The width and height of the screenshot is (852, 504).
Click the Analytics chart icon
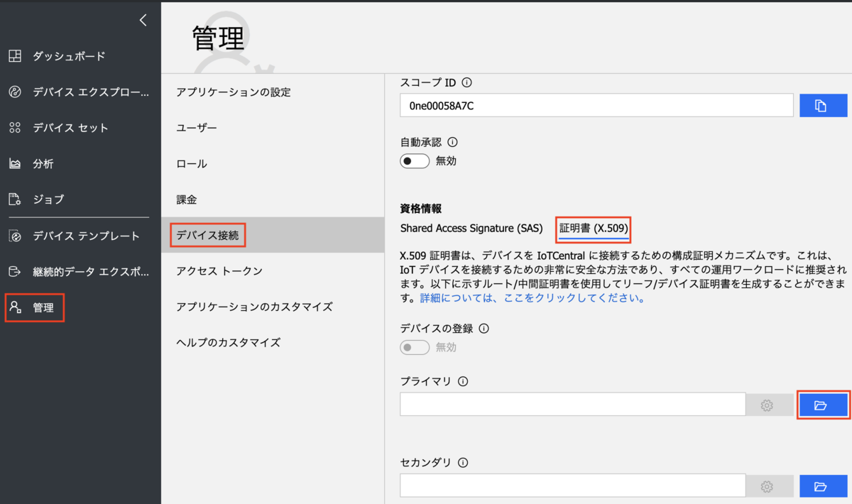[15, 163]
